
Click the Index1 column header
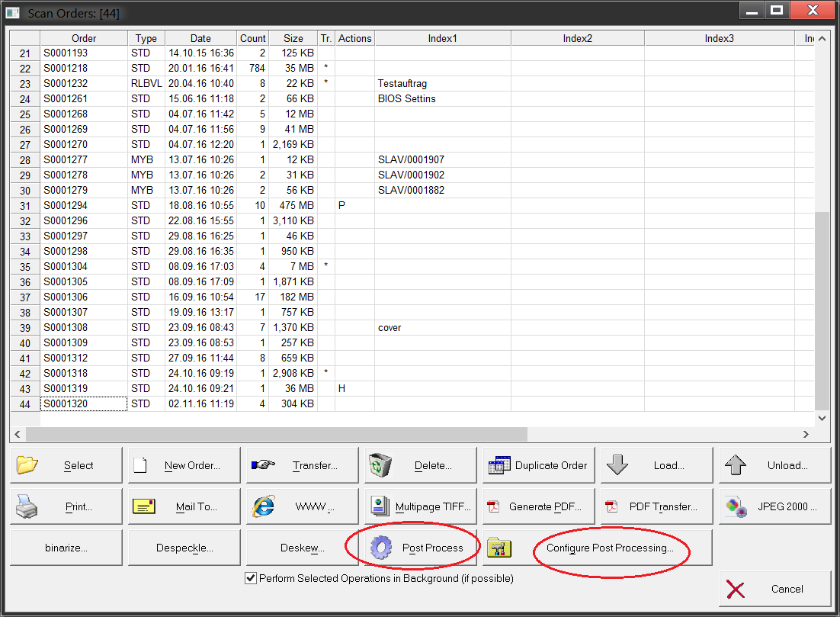click(x=443, y=38)
